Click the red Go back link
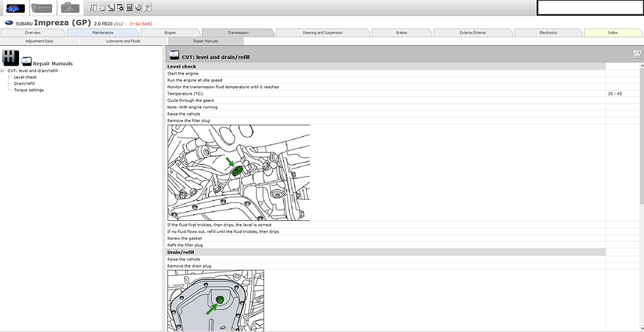 (141, 24)
